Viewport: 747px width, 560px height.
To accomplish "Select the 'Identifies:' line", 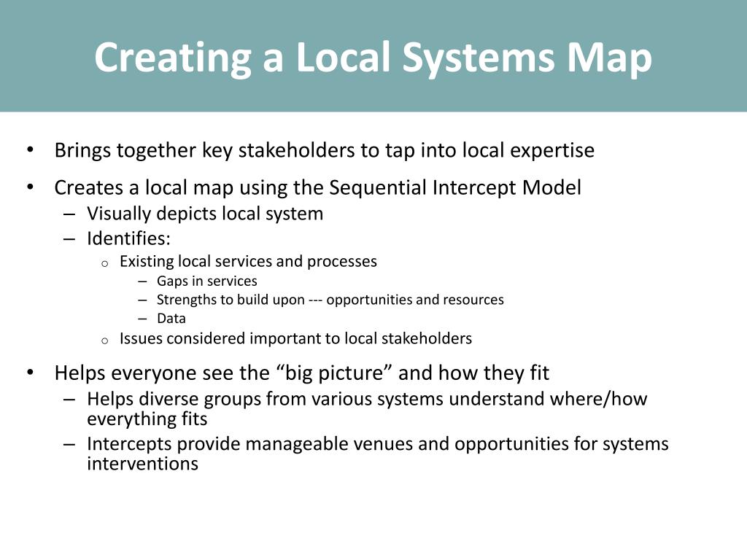I will (128, 238).
